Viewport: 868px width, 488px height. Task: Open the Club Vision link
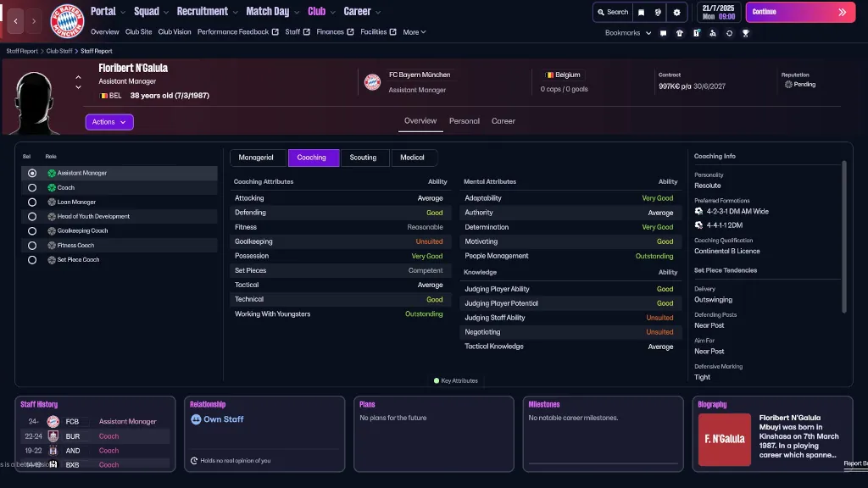click(x=175, y=32)
